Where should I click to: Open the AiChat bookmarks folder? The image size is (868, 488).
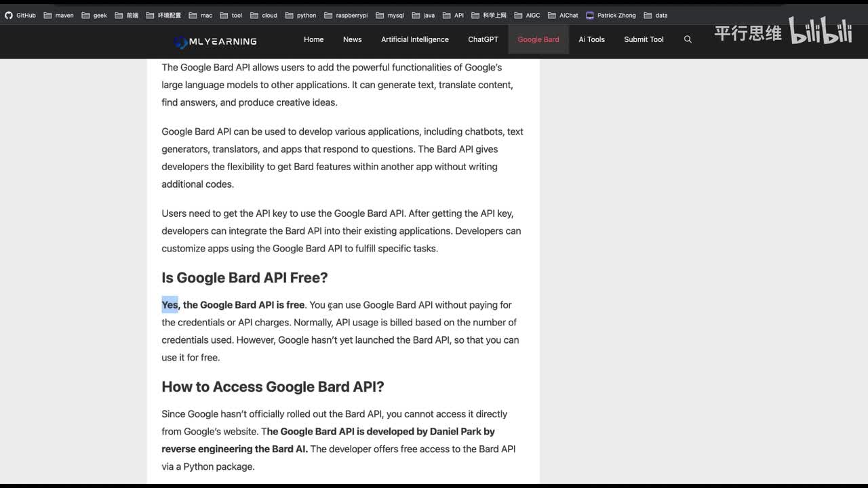pyautogui.click(x=563, y=15)
